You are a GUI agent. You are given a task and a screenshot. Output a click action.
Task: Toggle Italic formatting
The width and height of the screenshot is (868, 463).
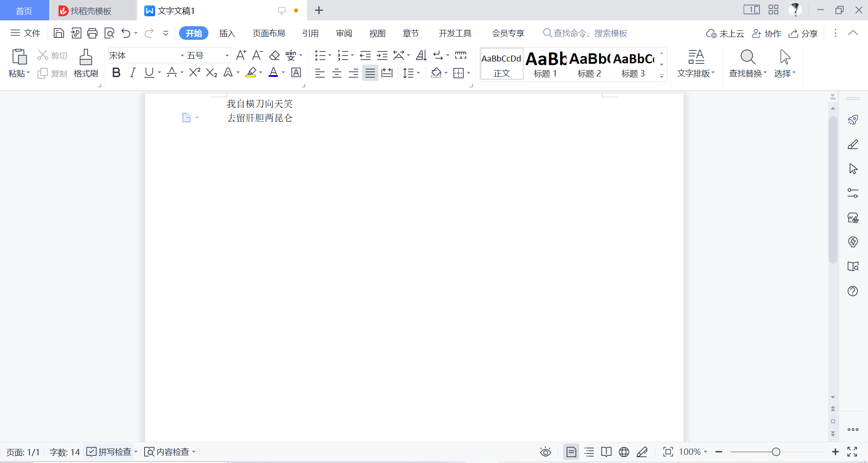tap(132, 72)
